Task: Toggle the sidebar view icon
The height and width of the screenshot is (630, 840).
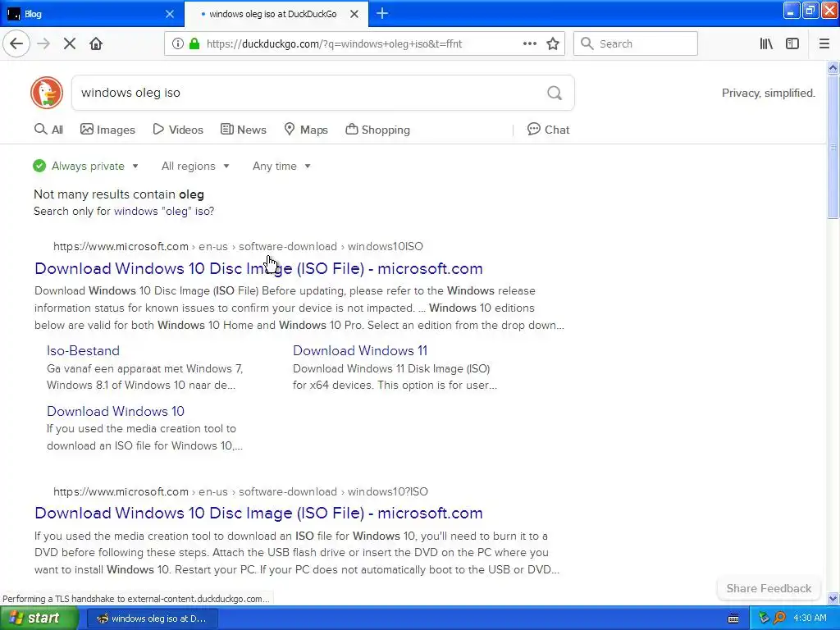Action: coord(792,43)
